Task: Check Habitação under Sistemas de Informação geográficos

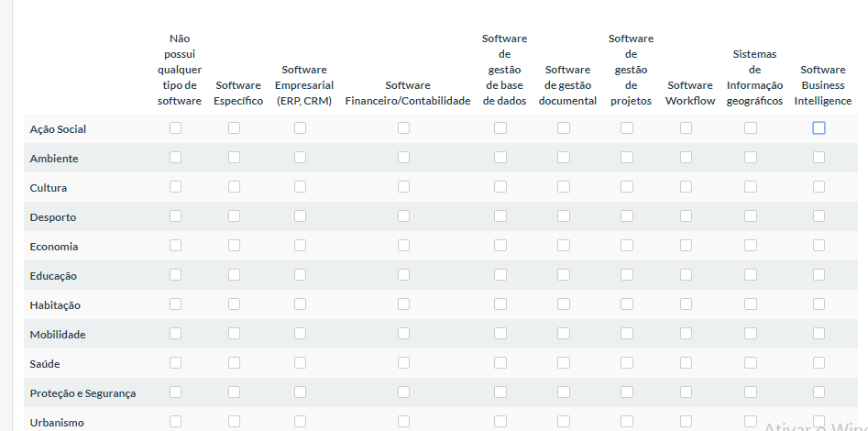Action: (751, 304)
